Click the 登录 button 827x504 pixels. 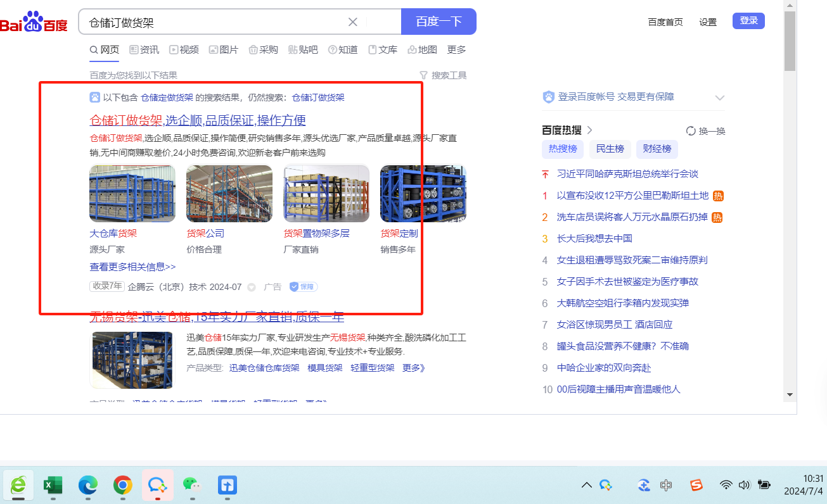748,21
